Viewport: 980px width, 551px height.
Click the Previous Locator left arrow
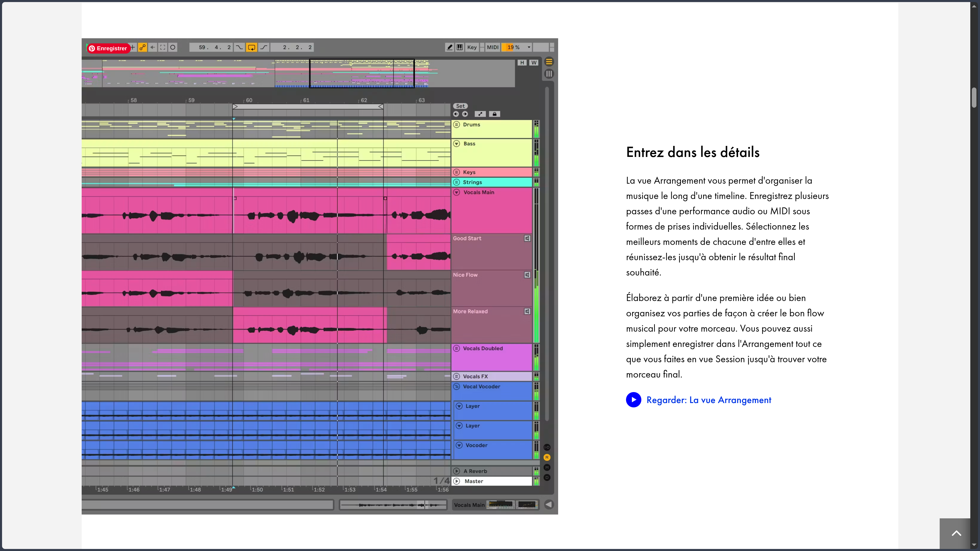coord(456,114)
